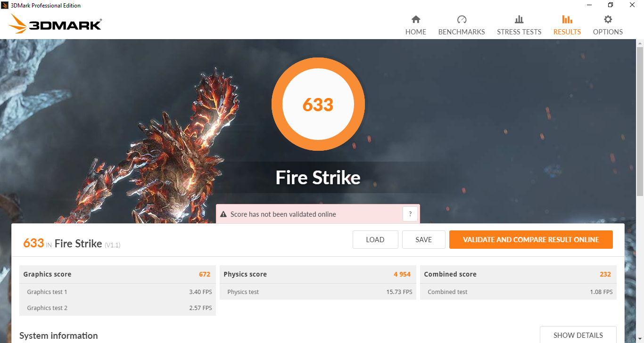Click the Graphics score value 672
The width and height of the screenshot is (644, 343).
coord(205,274)
